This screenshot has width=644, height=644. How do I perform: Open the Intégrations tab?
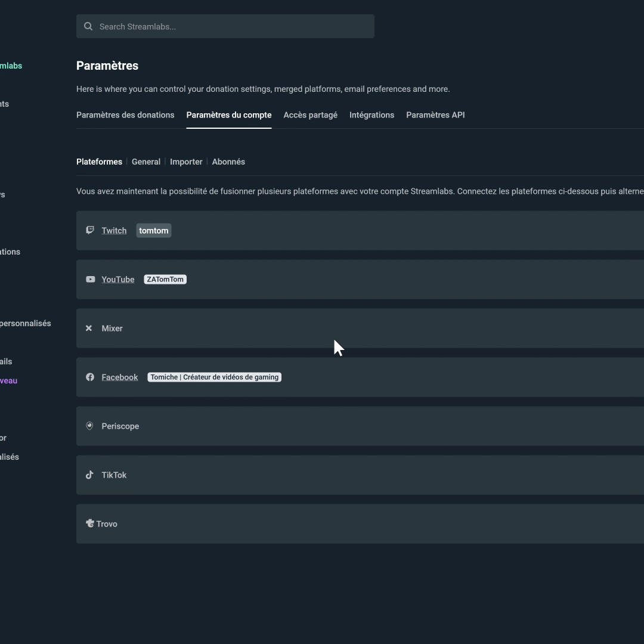[371, 115]
